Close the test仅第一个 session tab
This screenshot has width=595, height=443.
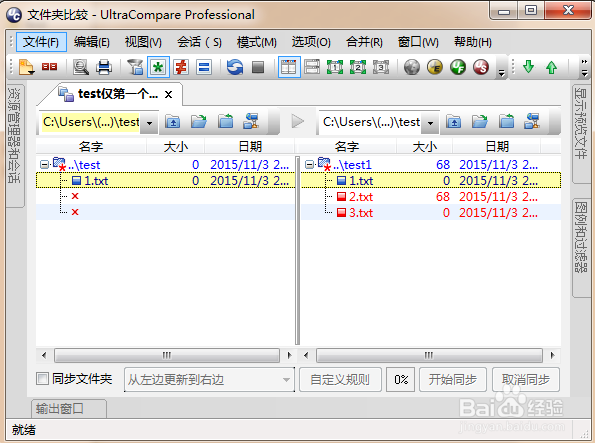[x=168, y=95]
